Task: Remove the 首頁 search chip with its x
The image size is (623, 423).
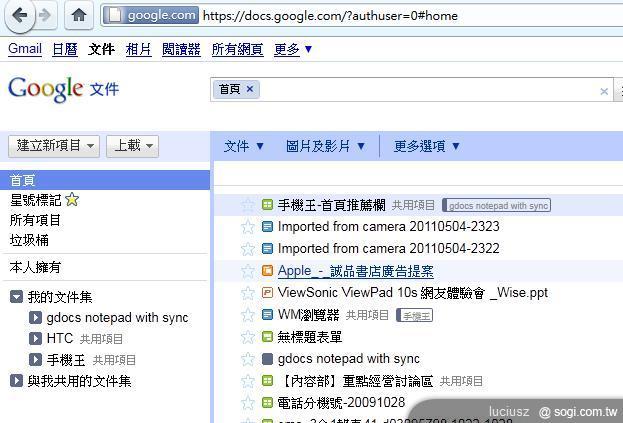Action: tap(250, 89)
